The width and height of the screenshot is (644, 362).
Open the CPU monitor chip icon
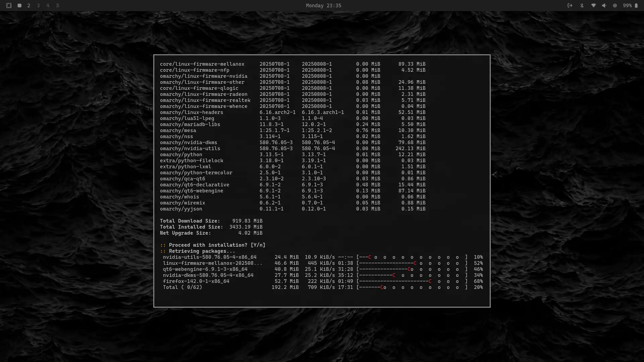pyautogui.click(x=615, y=5)
